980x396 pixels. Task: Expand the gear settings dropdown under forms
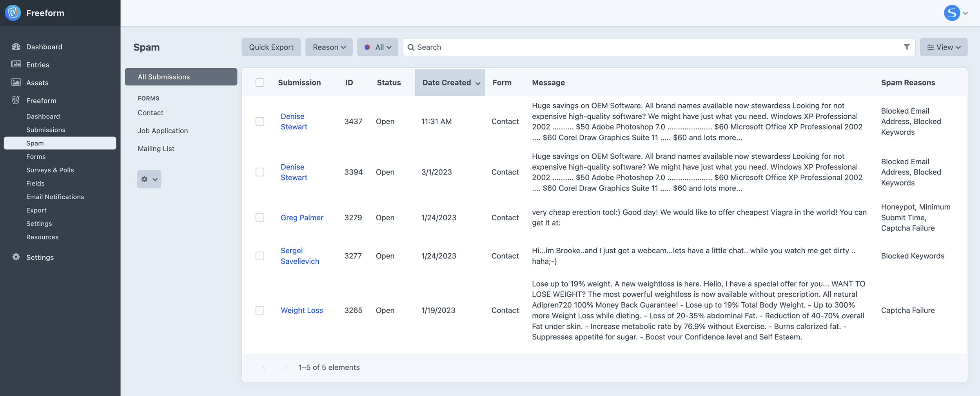(x=149, y=179)
